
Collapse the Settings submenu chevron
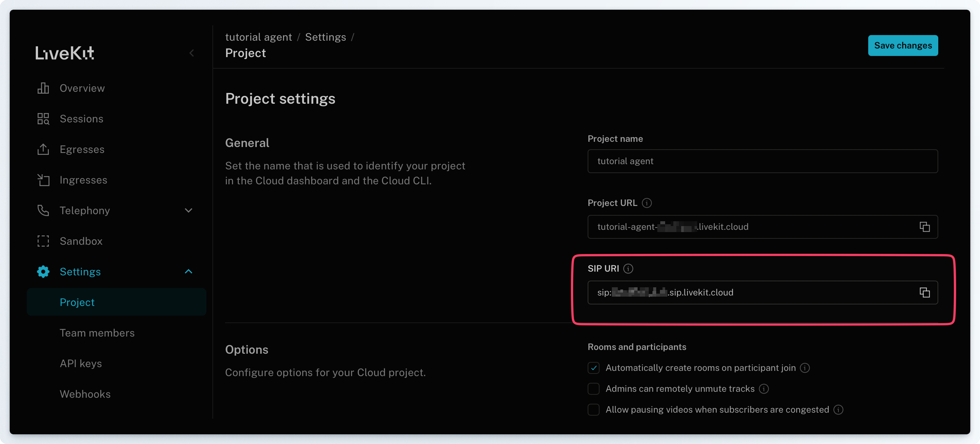188,272
